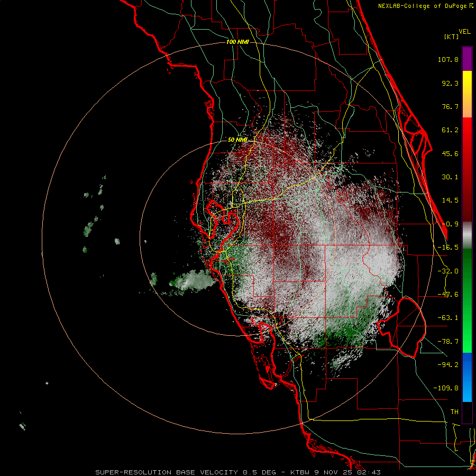Click the 50 NMI range ring label
The height and width of the screenshot is (476, 476).
[237, 140]
